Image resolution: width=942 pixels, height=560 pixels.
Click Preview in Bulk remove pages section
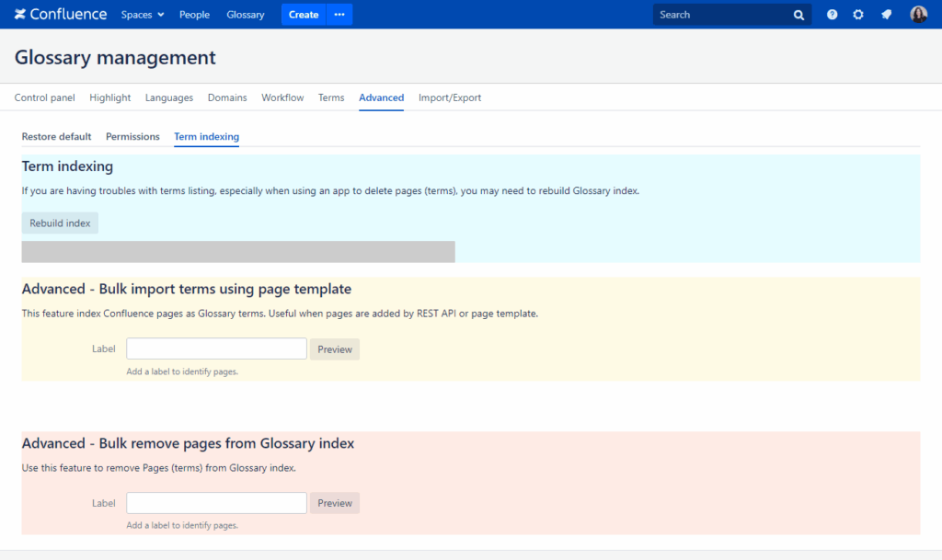click(335, 503)
